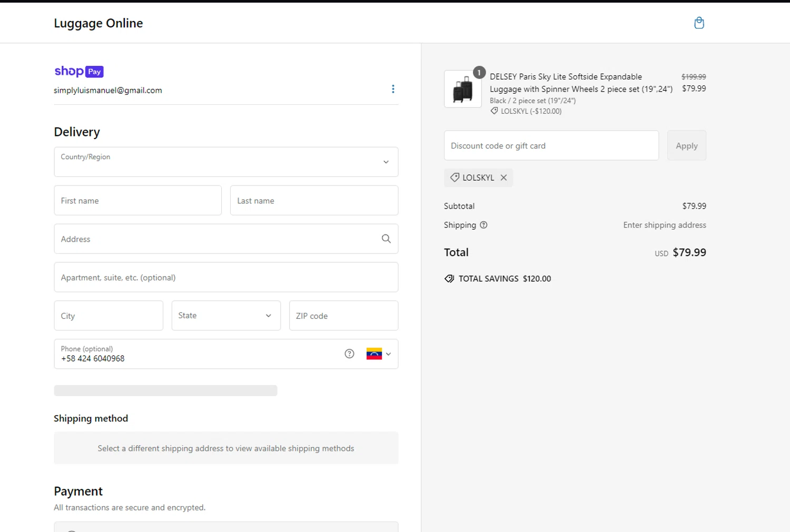Viewport: 790px width, 532px height.
Task: Click the phone help question mark icon
Action: tap(349, 354)
